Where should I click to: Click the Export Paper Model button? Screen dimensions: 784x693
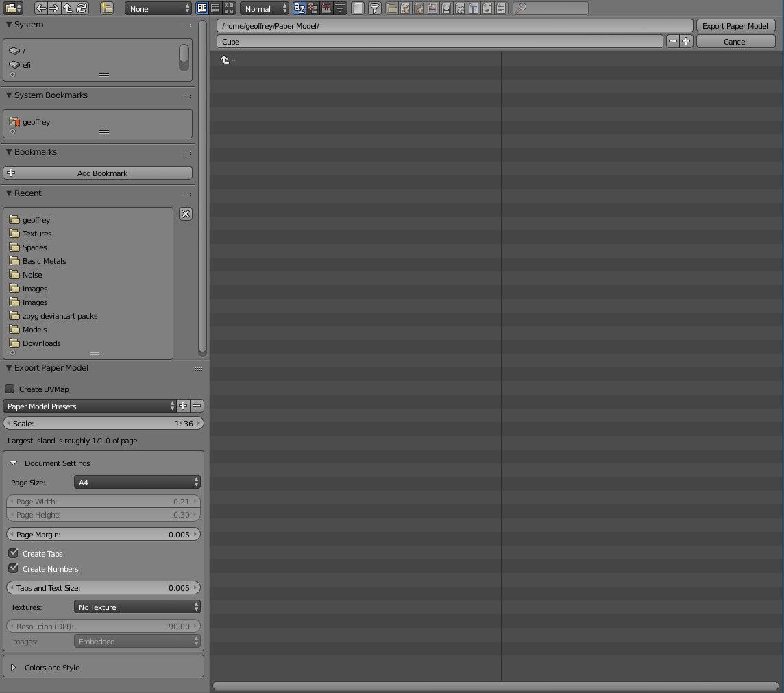click(735, 25)
